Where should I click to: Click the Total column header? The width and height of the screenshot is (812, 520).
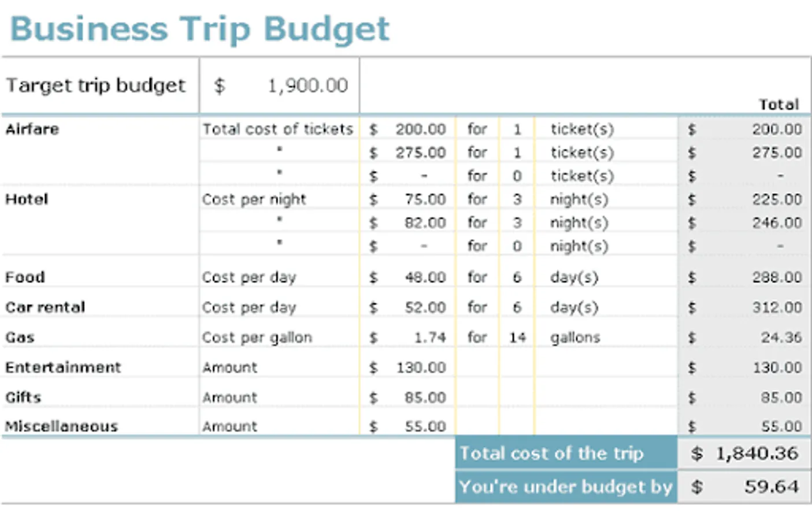(x=778, y=105)
